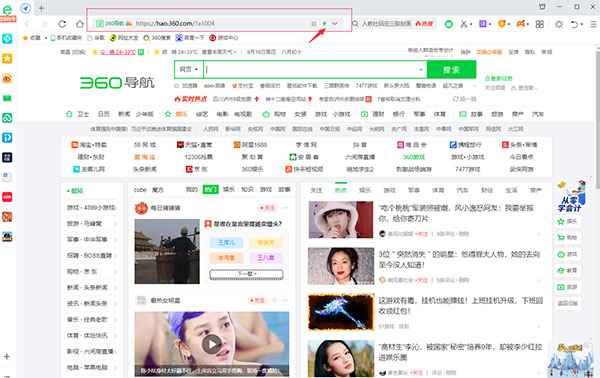Select 购物 in the category navigation bar
Screen dimensions: 600x378
280,114
